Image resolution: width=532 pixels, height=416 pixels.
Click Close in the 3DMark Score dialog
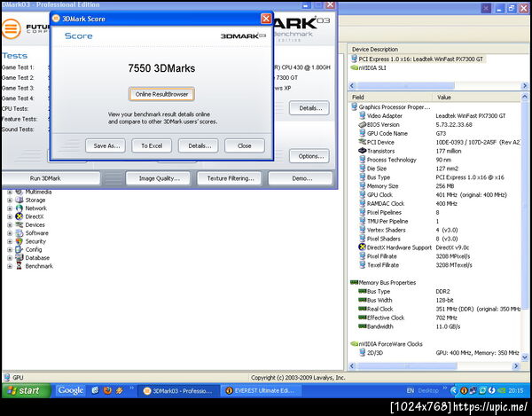point(245,145)
